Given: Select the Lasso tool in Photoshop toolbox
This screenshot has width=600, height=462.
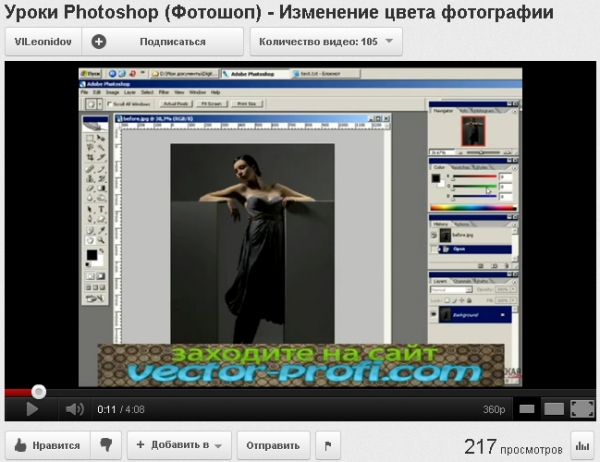Looking at the screenshot, I should point(90,148).
